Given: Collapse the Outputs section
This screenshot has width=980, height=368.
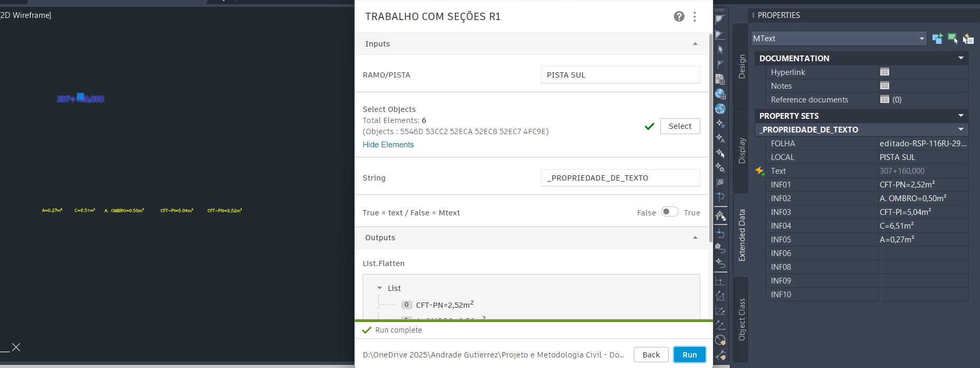Looking at the screenshot, I should 695,238.
